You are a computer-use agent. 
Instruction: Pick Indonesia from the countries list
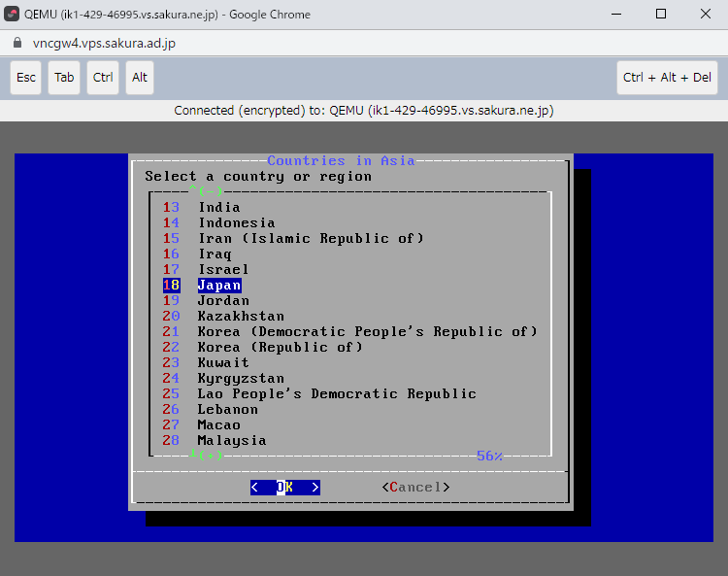(x=236, y=223)
